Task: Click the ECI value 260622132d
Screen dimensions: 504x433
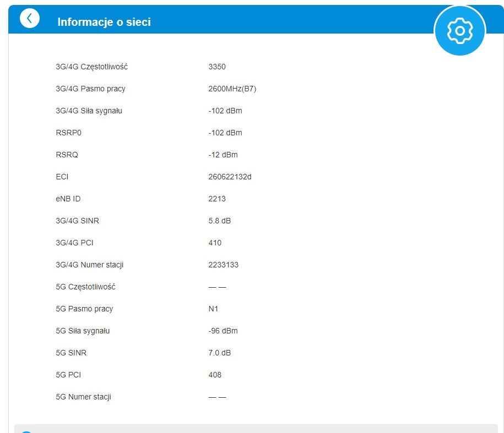Action: (x=231, y=177)
